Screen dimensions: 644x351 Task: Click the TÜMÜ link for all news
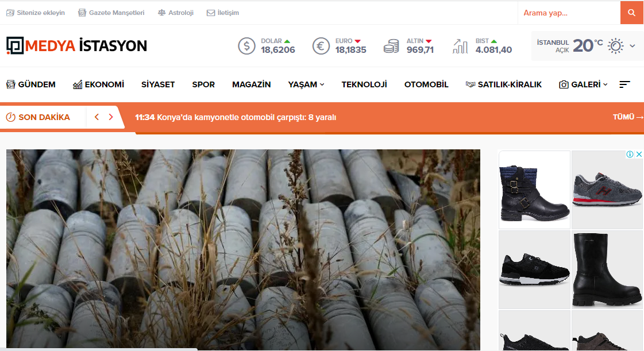point(627,117)
